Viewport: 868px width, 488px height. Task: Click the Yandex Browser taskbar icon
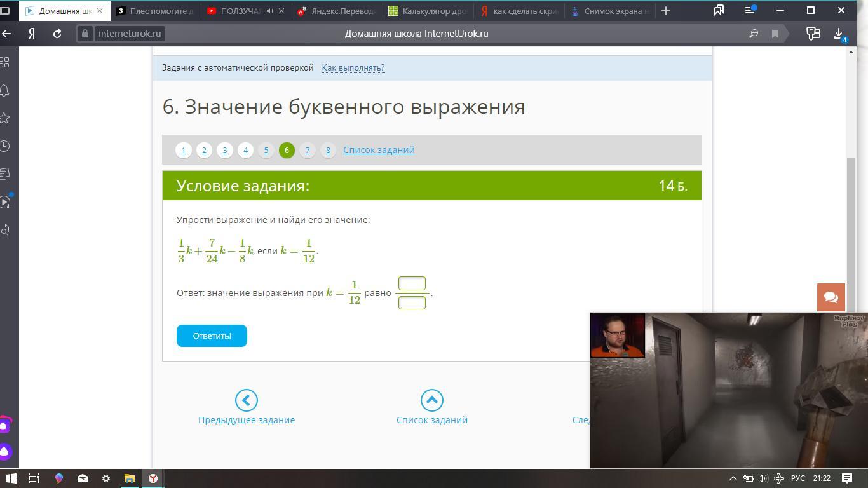coord(153,478)
